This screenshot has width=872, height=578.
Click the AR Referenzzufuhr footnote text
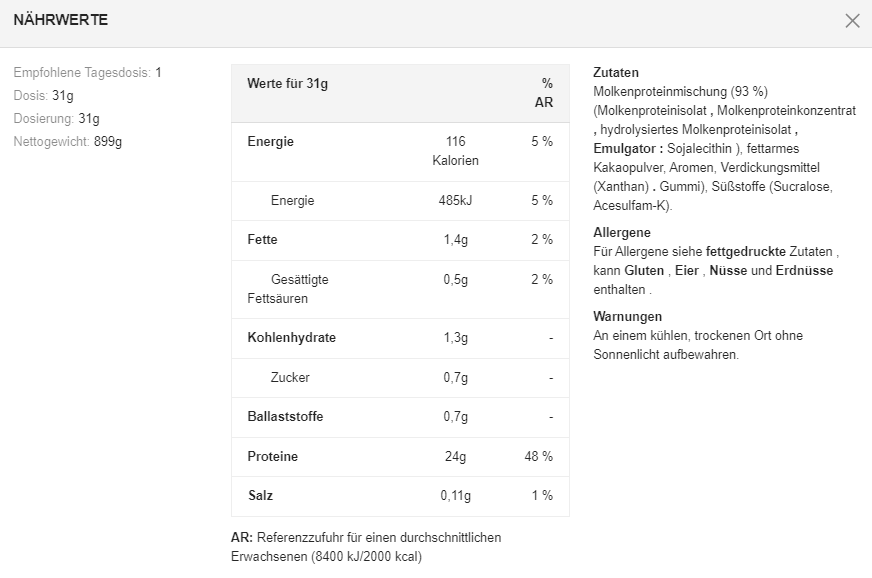click(x=366, y=547)
